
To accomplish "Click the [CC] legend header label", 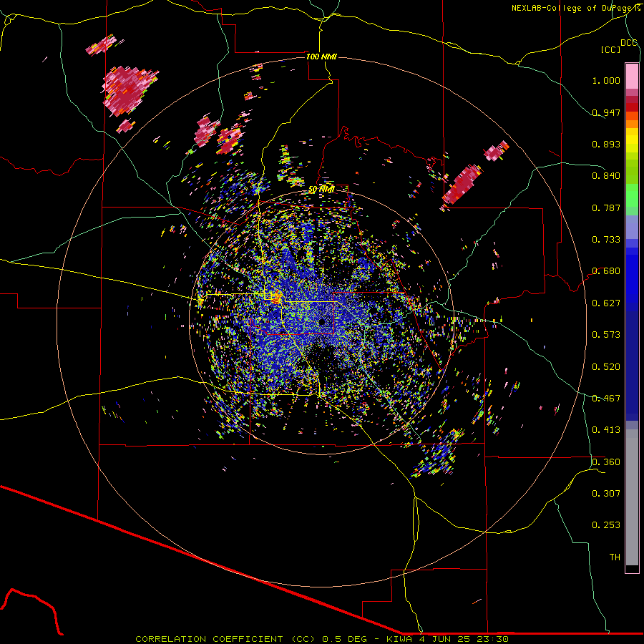I will (610, 49).
